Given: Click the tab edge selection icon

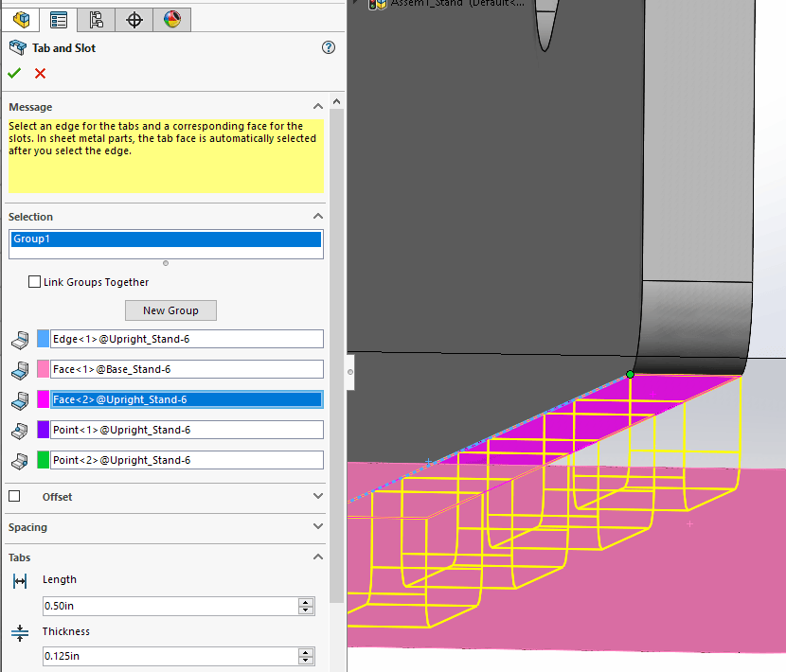Looking at the screenshot, I should coord(19,339).
